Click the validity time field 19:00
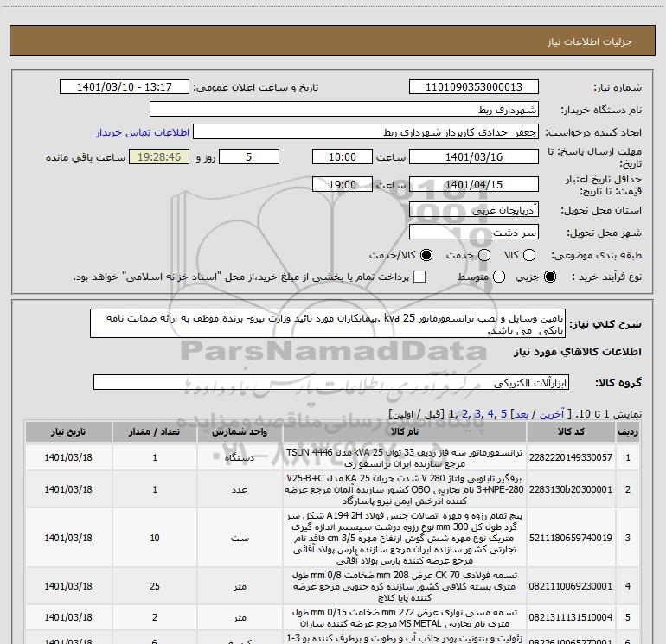The width and height of the screenshot is (666, 644). 343,184
